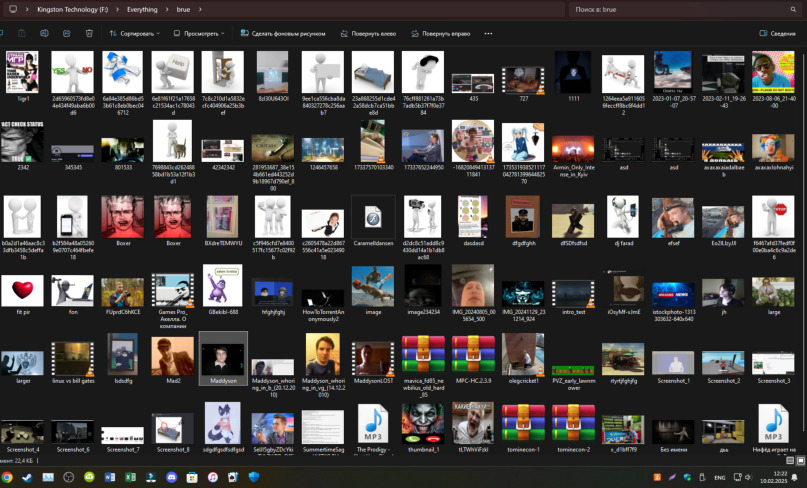Select the Maddyson image thumbnail
The width and height of the screenshot is (807, 488).
click(x=223, y=358)
